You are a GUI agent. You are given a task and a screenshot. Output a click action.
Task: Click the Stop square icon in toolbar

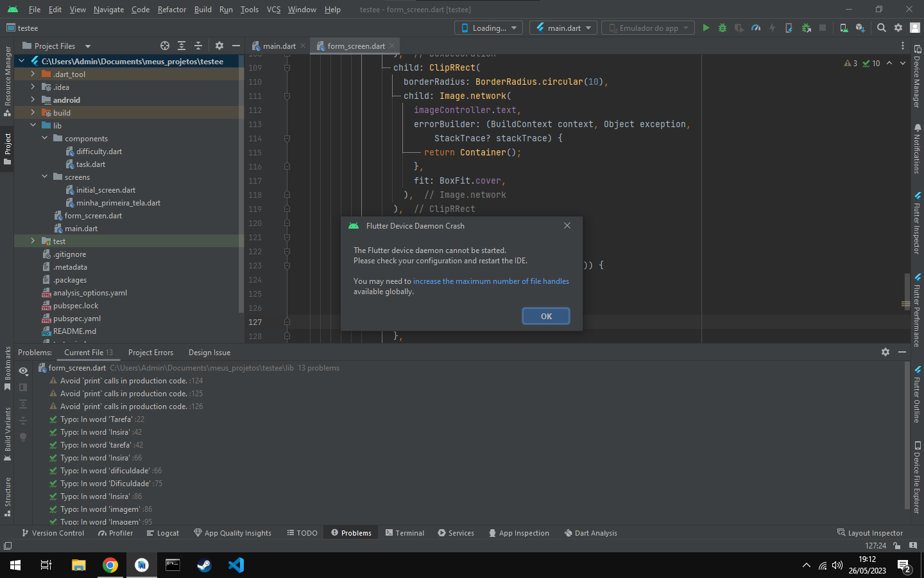coord(823,28)
